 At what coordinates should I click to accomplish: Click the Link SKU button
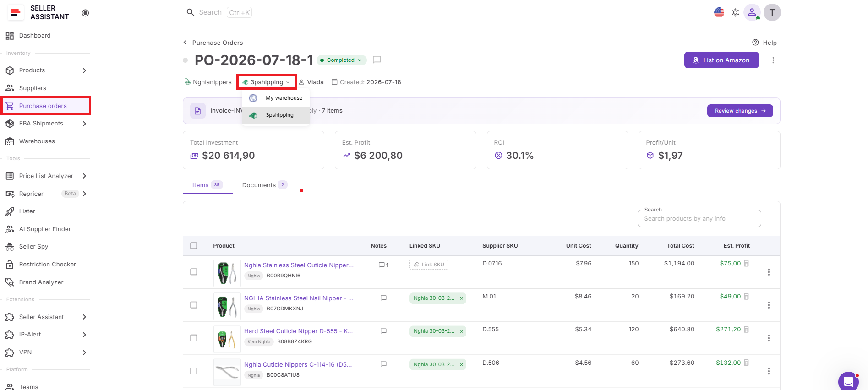429,265
